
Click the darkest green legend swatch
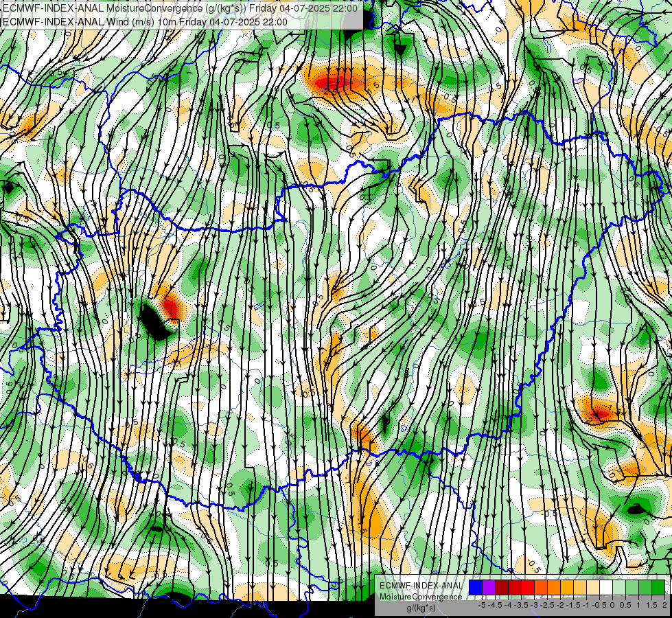click(x=658, y=587)
